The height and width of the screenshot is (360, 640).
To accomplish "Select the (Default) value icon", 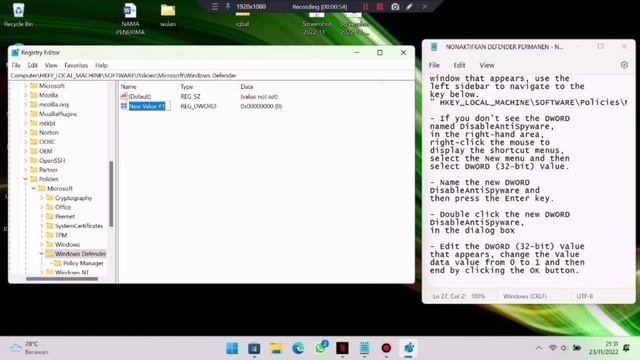I will pyautogui.click(x=124, y=96).
